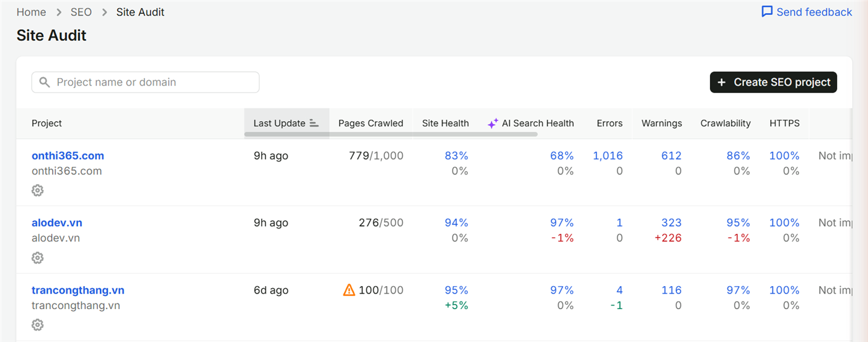Open 95% Site Health for trancongthang.vn

point(456,290)
